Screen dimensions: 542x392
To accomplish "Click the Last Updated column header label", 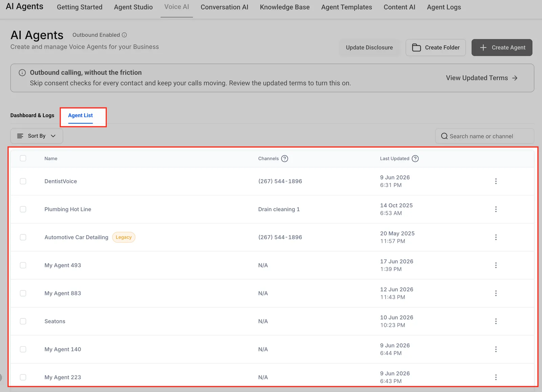I will point(395,159).
